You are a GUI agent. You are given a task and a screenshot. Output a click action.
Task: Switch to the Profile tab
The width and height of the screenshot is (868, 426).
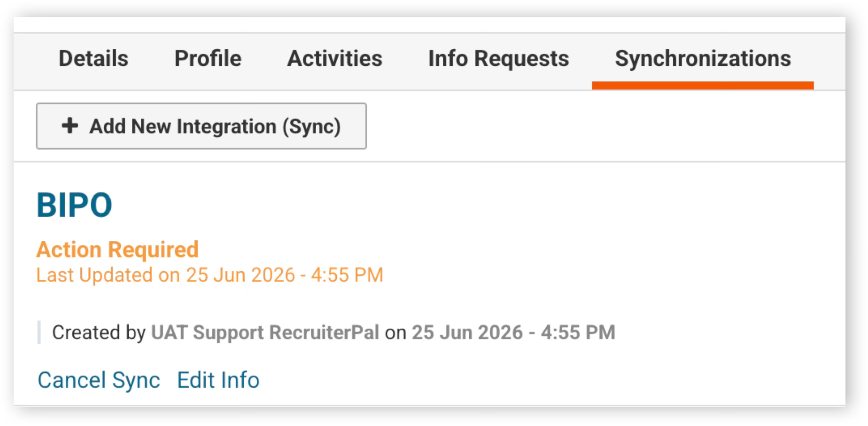pyautogui.click(x=208, y=59)
